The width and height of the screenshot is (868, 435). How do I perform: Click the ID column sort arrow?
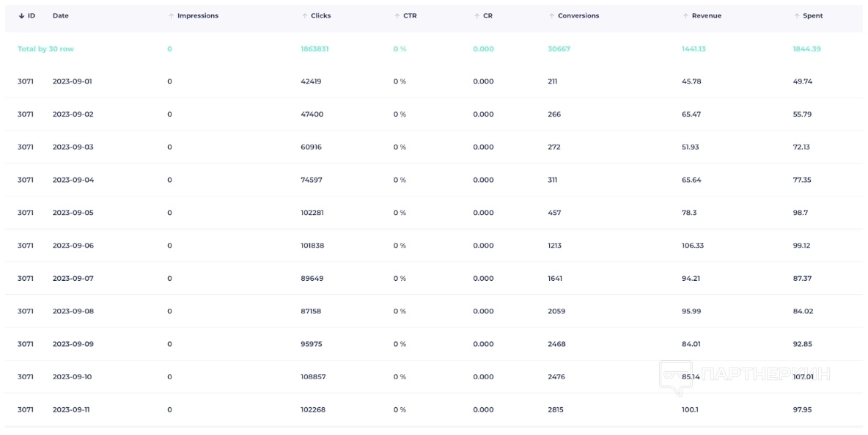click(21, 16)
